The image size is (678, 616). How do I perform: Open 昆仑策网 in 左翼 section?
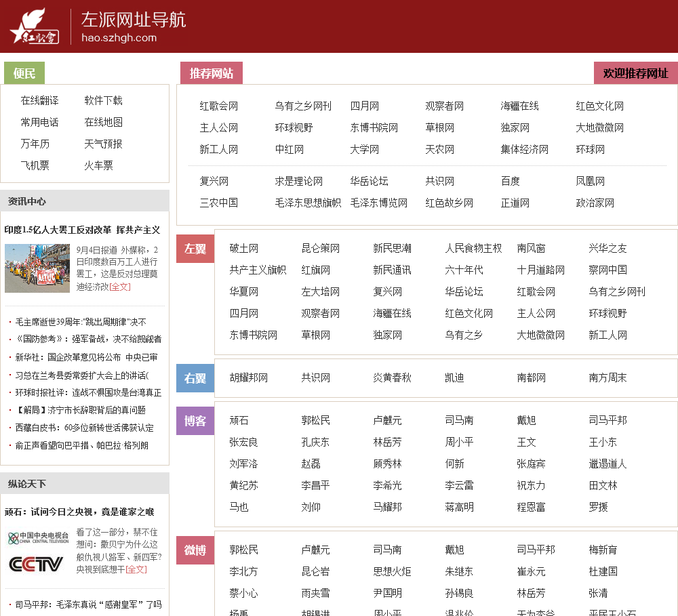pos(321,248)
